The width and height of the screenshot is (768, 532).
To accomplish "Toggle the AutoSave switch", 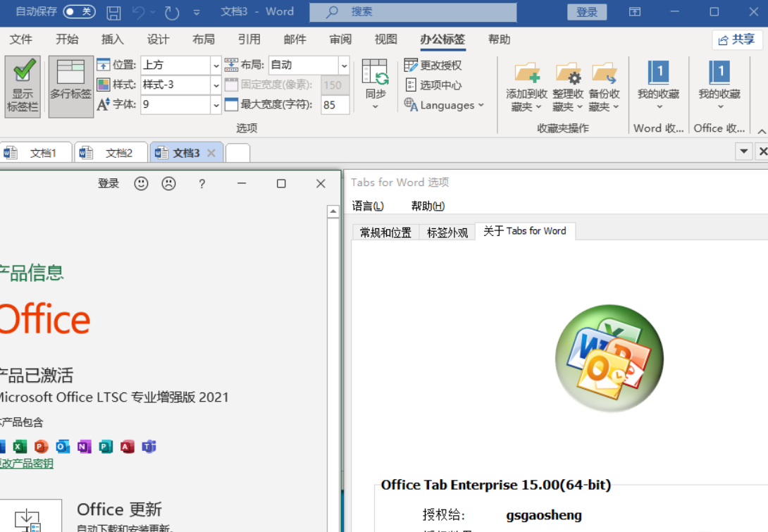I will [79, 11].
